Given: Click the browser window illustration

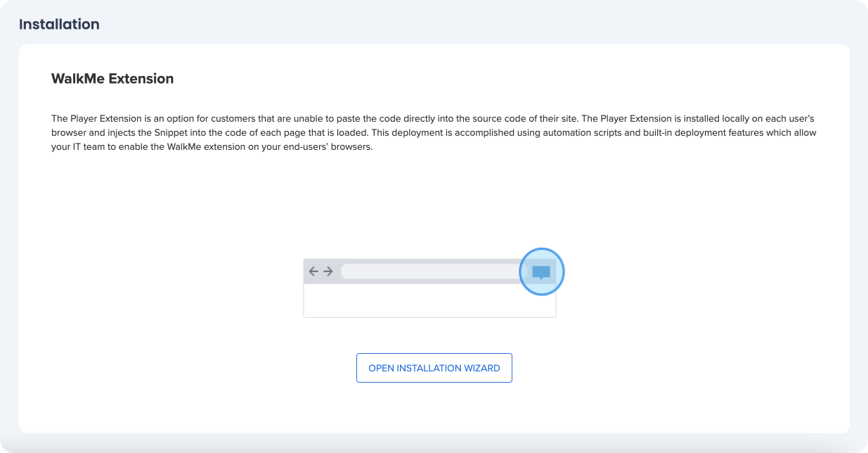Looking at the screenshot, I should pyautogui.click(x=429, y=287).
